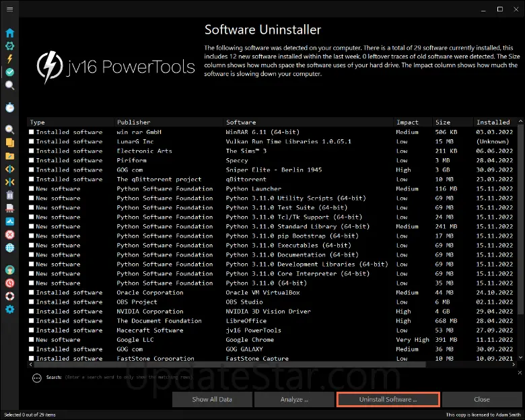Screen dimensions: 525x420
Task: Check the WinRAR 6.11 (64-bit) checkbox
Action: [x=32, y=133]
